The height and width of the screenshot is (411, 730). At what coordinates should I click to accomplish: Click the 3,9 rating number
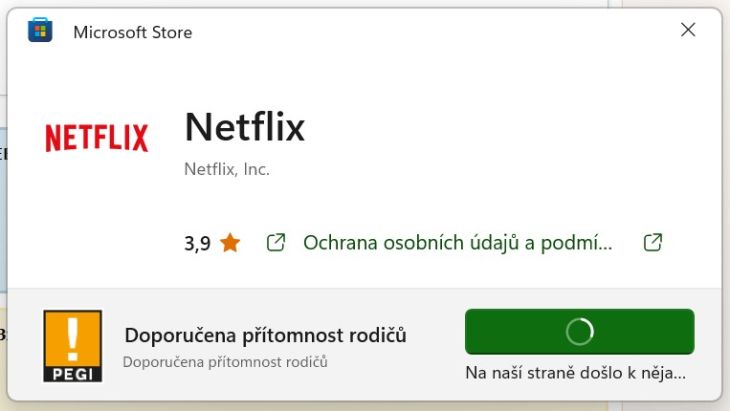coord(197,243)
